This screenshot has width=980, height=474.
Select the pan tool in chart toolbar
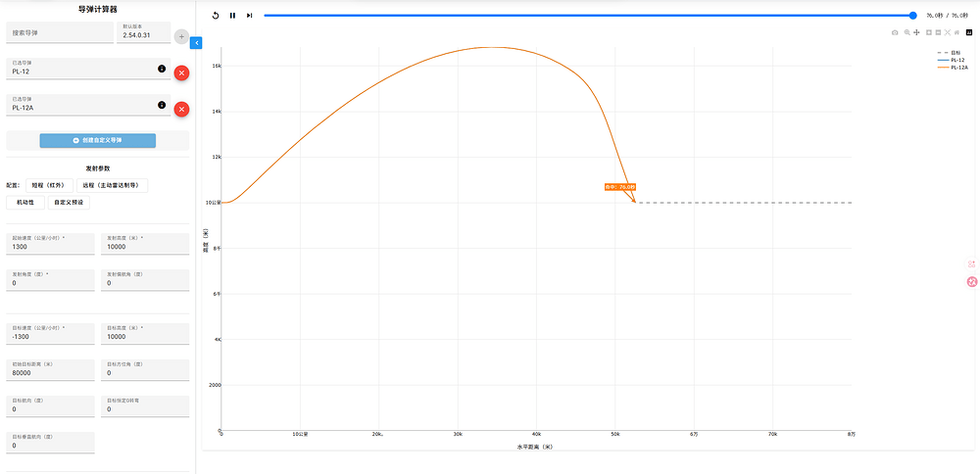tap(916, 32)
